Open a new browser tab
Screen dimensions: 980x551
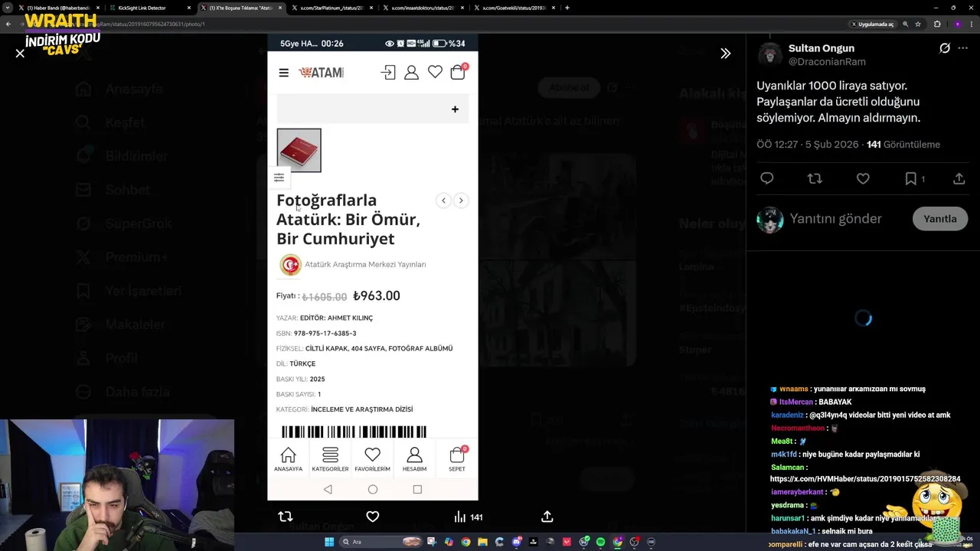(x=567, y=8)
